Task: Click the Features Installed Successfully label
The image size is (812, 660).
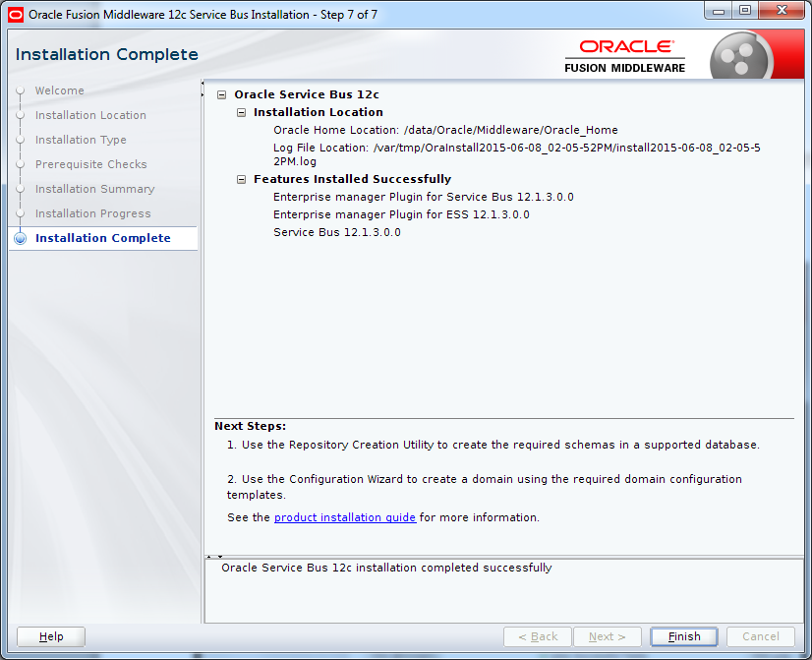Action: 352,179
